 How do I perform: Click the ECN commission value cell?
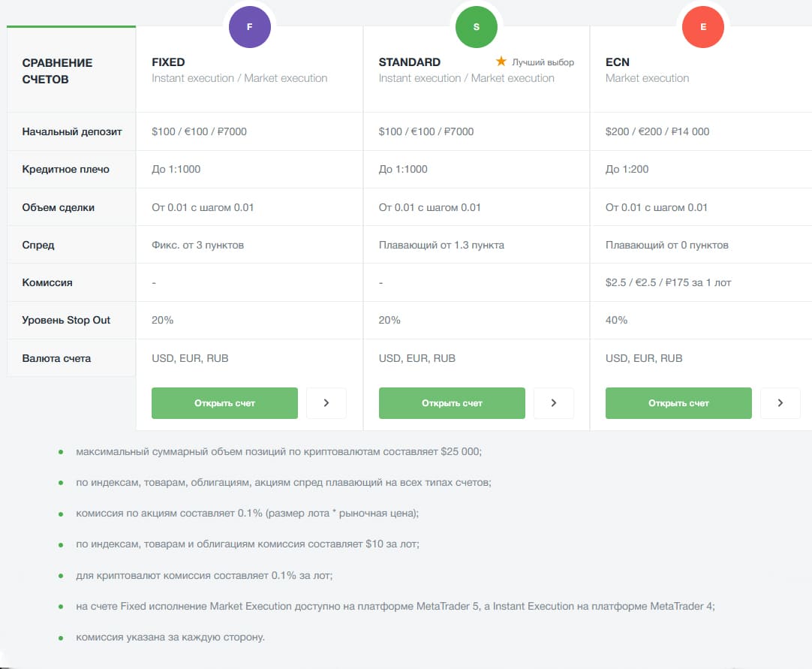click(x=668, y=282)
